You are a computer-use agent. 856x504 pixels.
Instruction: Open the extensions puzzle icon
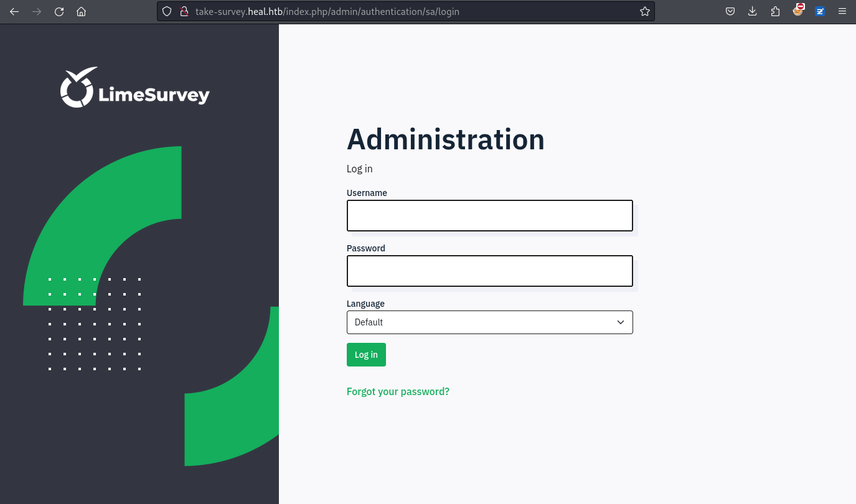[x=775, y=11]
